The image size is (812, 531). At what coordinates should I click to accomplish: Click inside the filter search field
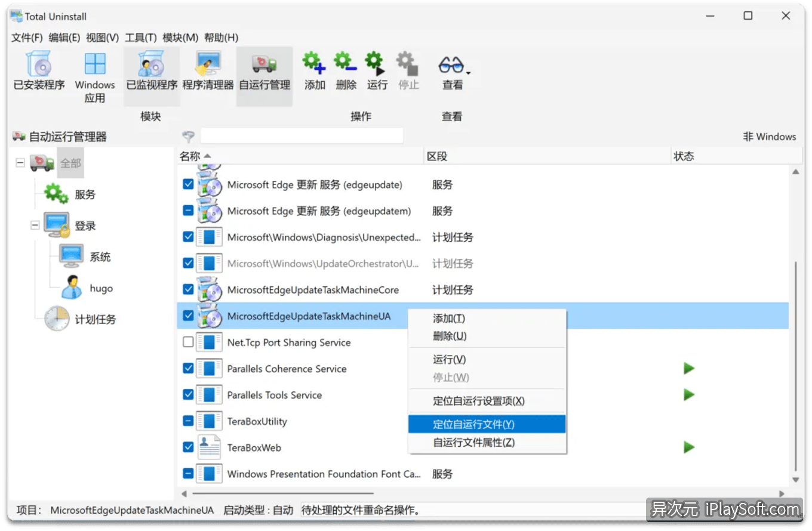[x=302, y=135]
